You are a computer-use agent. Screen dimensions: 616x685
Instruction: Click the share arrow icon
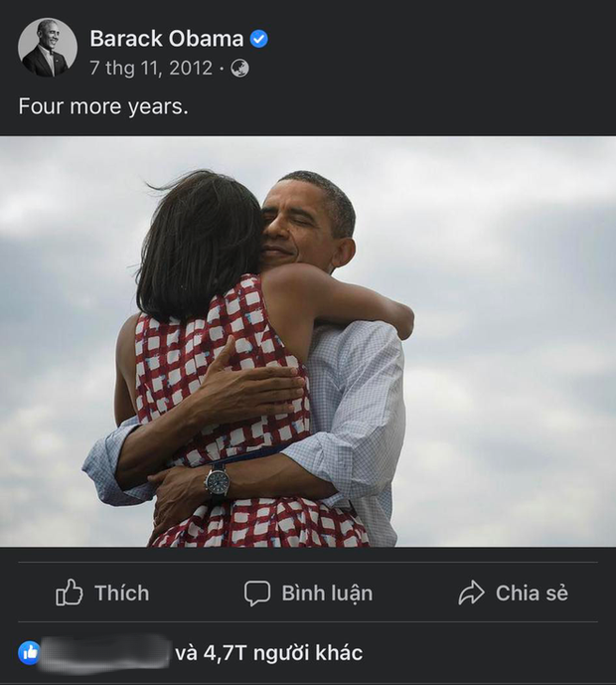pos(471,594)
